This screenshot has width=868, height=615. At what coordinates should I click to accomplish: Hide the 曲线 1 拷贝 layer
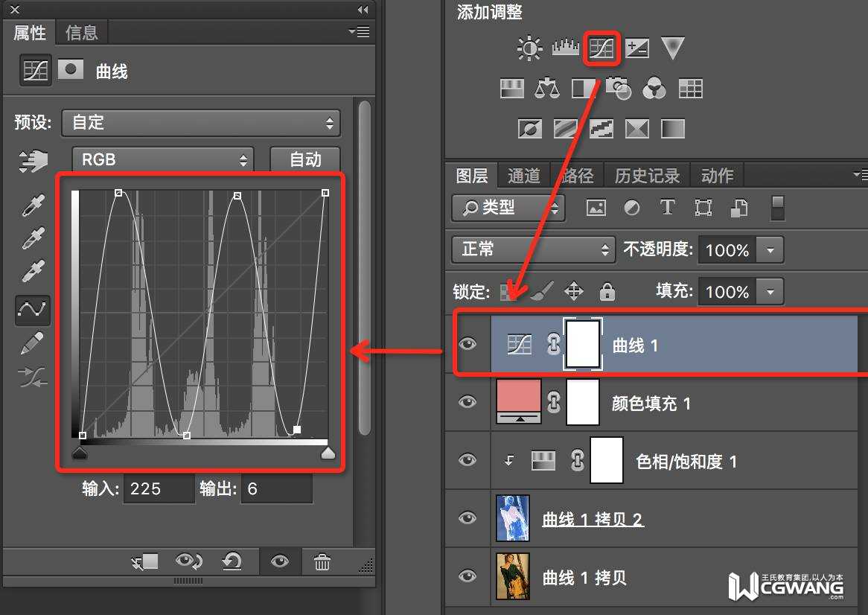click(x=467, y=576)
